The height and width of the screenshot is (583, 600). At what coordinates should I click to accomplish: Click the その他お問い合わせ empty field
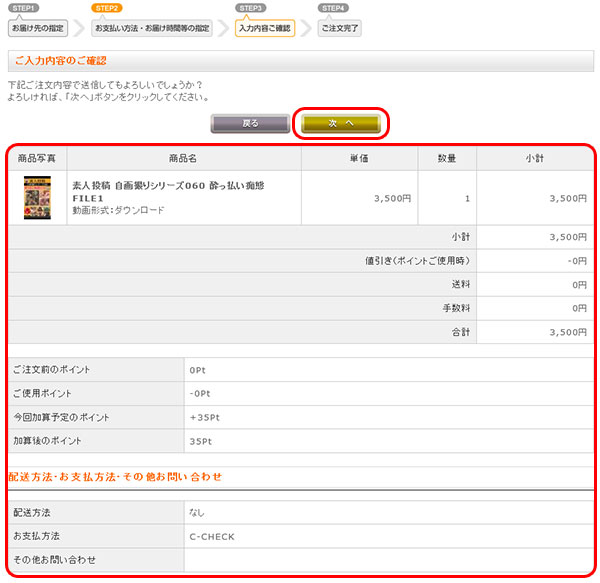pos(385,559)
